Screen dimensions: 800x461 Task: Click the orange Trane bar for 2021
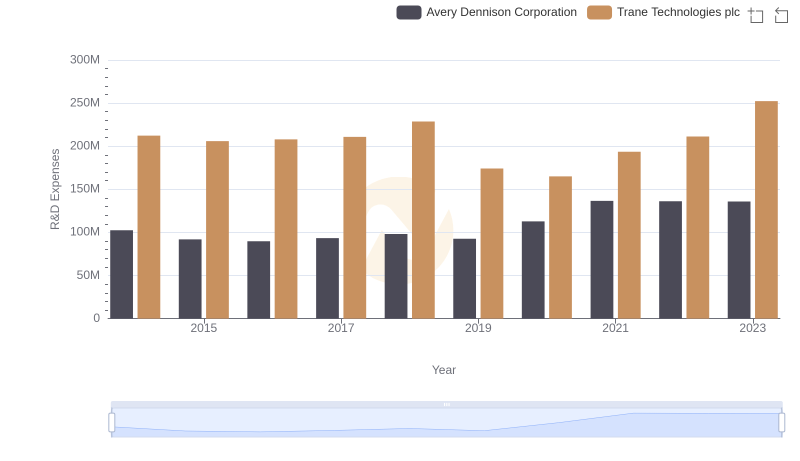[x=629, y=235]
